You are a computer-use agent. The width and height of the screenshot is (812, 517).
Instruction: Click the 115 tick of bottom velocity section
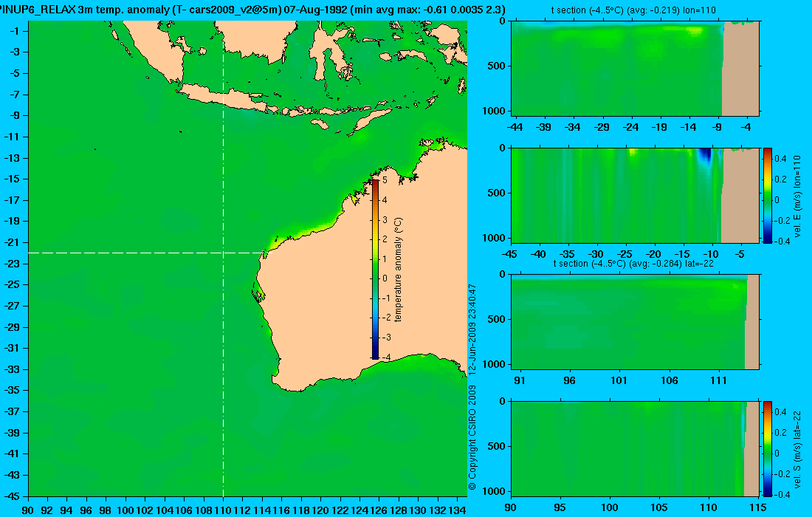pos(757,507)
